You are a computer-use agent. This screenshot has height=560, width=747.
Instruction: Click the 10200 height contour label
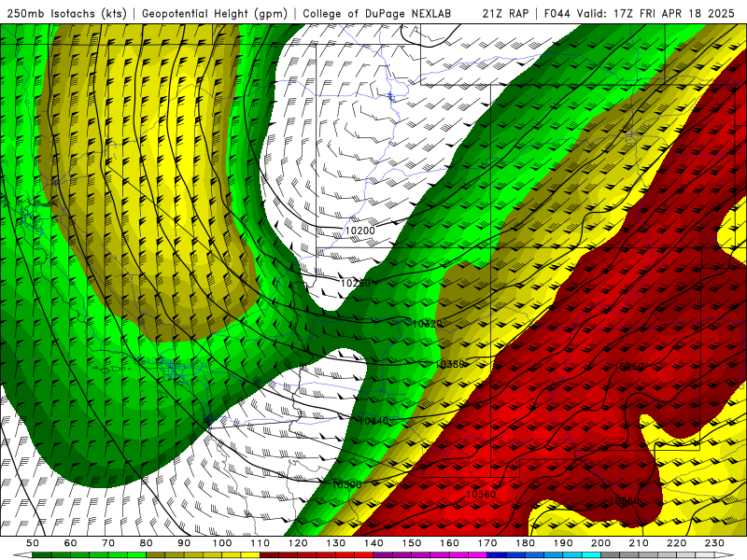tap(359, 231)
